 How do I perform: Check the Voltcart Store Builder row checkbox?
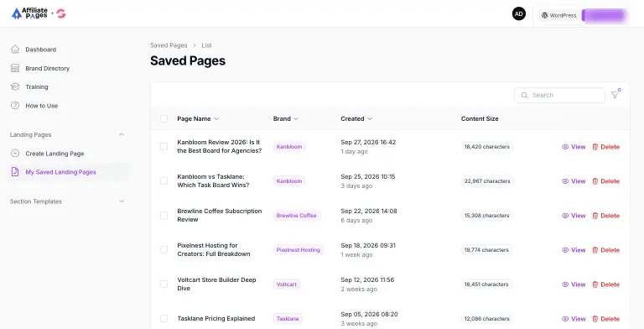pos(164,285)
